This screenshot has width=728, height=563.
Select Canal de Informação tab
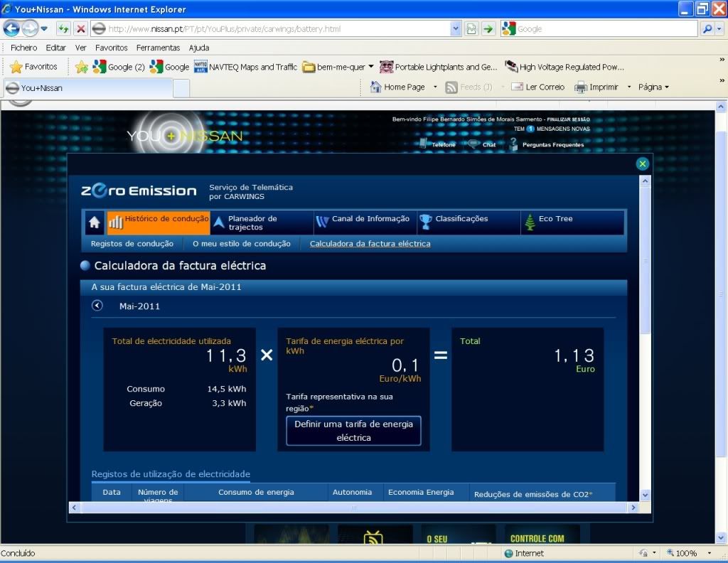coord(365,222)
